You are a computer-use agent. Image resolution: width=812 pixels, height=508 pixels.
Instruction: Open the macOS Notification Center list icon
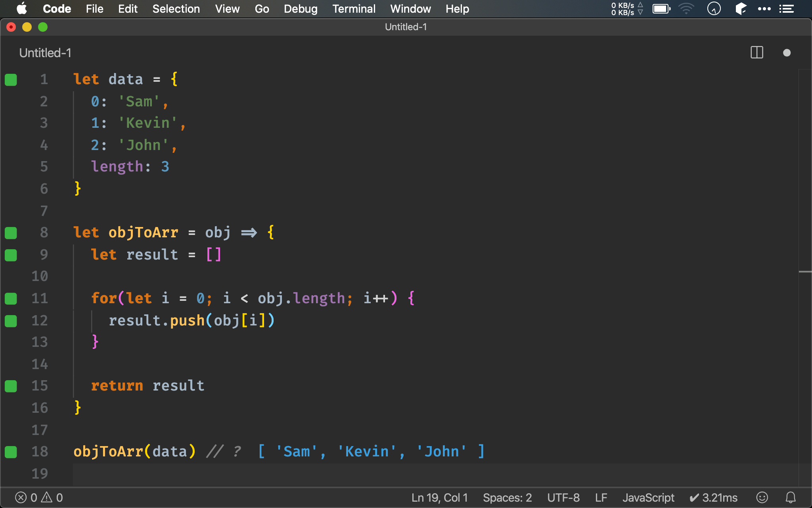pos(787,9)
